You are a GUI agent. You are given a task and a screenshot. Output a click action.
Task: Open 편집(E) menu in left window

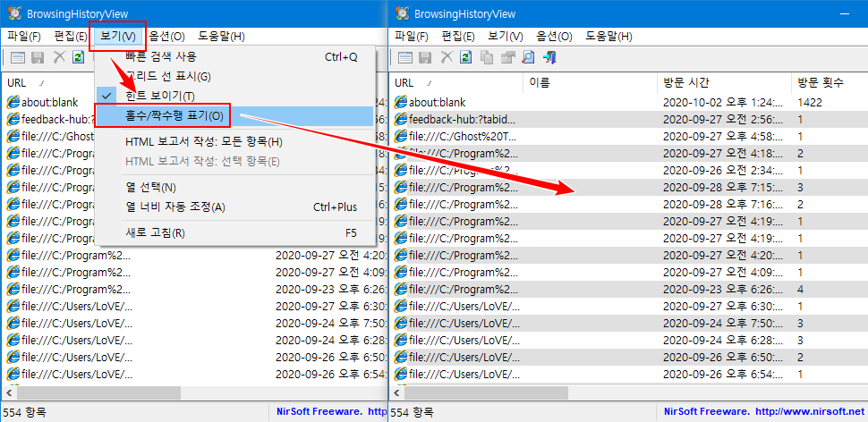coord(71,37)
